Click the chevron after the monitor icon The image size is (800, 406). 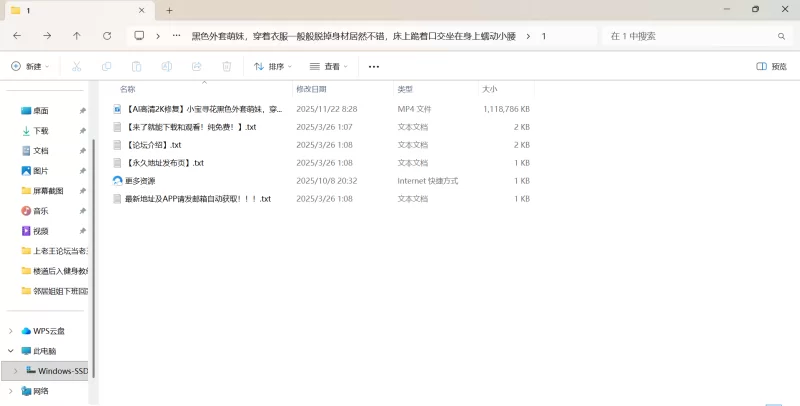[x=158, y=36]
